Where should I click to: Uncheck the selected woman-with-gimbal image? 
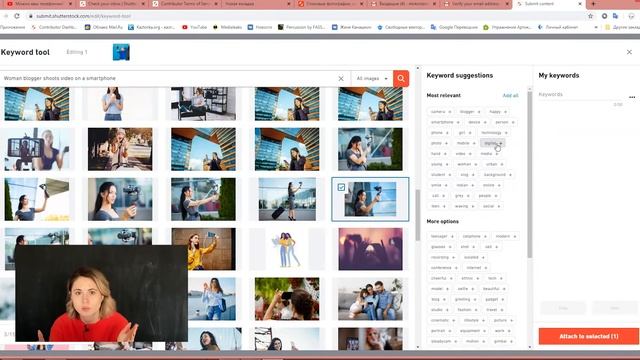(x=341, y=187)
